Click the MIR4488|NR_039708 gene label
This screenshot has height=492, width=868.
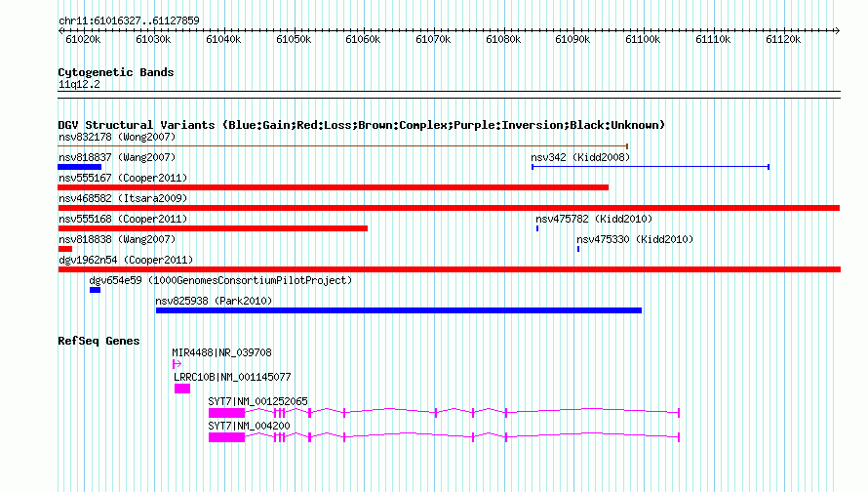point(222,352)
